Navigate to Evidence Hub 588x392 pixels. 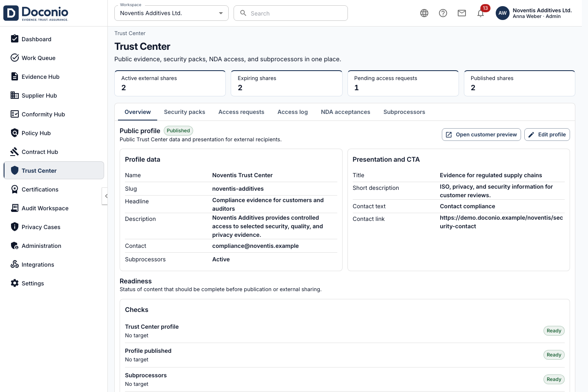point(54,76)
